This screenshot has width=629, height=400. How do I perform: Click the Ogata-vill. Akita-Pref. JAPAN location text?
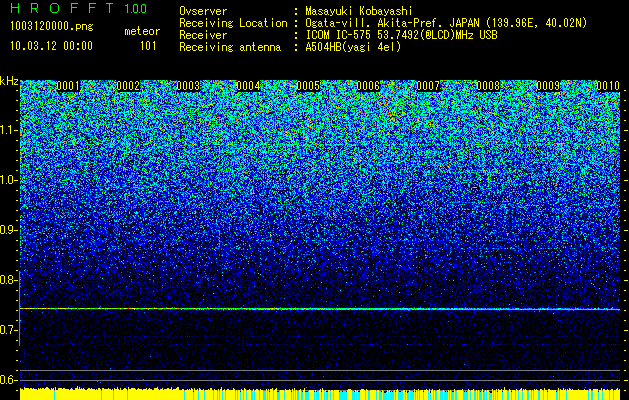(446, 23)
